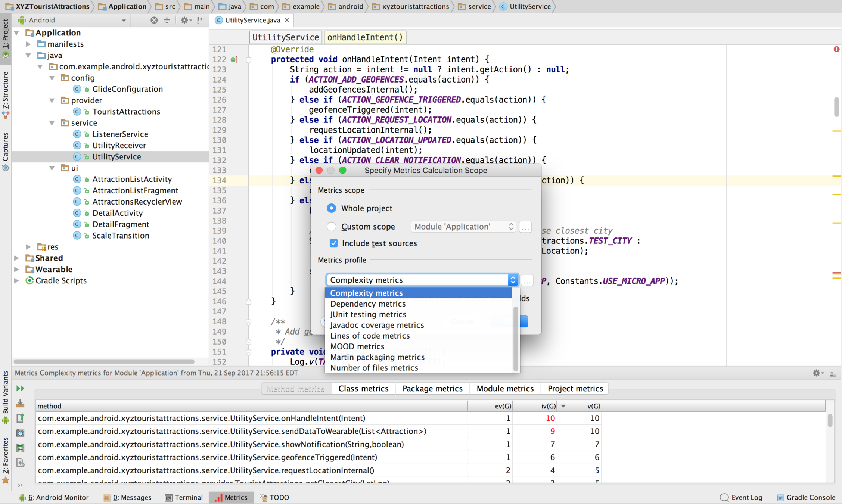
Task: Click the hide project panel icon
Action: coord(201,20)
